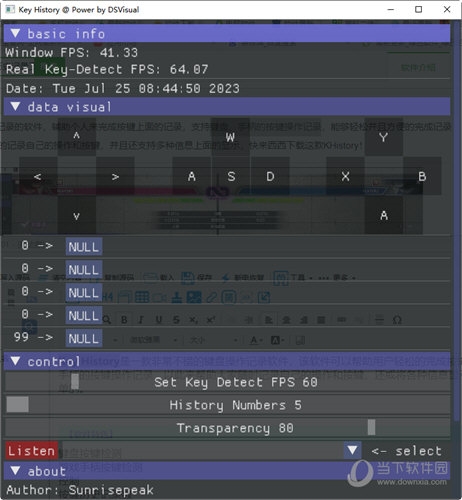
Task: Click the left arrow key indicator
Action: (x=38, y=176)
